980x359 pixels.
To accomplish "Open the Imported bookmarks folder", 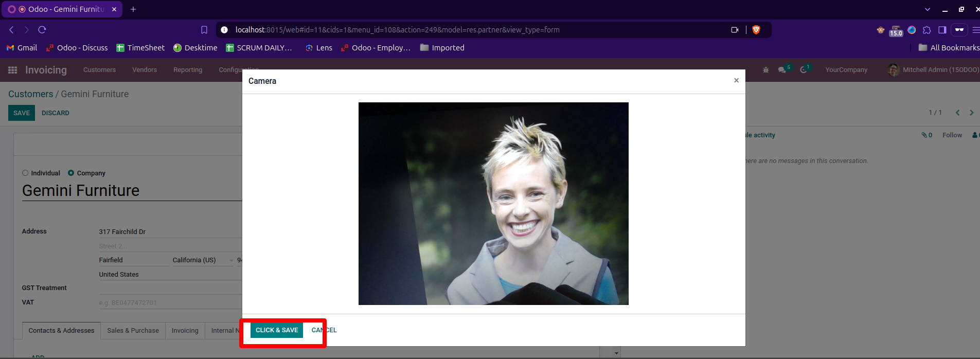I will [x=442, y=48].
